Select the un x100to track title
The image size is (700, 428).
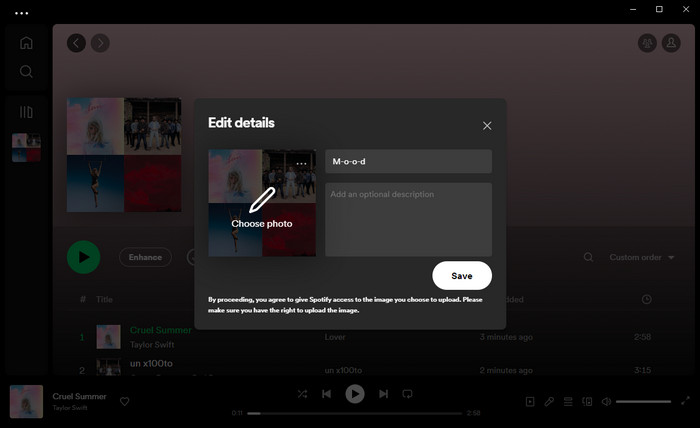(151, 363)
